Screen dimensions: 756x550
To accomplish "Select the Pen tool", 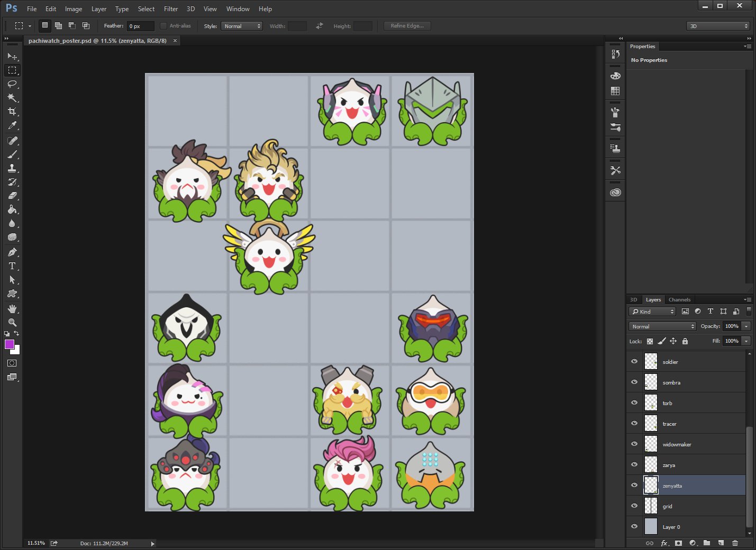I will [12, 252].
